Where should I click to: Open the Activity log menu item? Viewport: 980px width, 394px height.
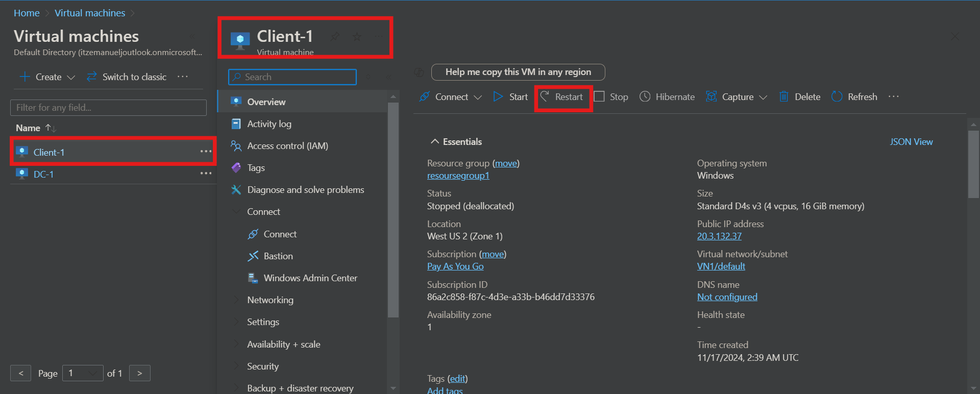tap(269, 124)
